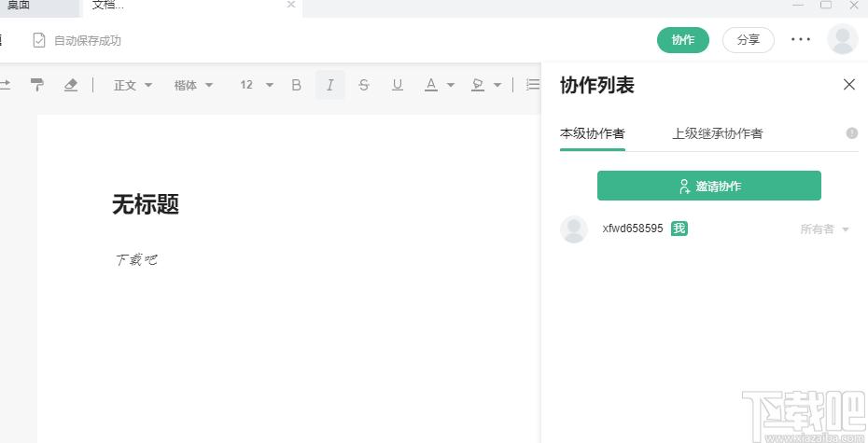868x443 pixels.
Task: Click the 自动保存成功 status text
Action: [88, 40]
